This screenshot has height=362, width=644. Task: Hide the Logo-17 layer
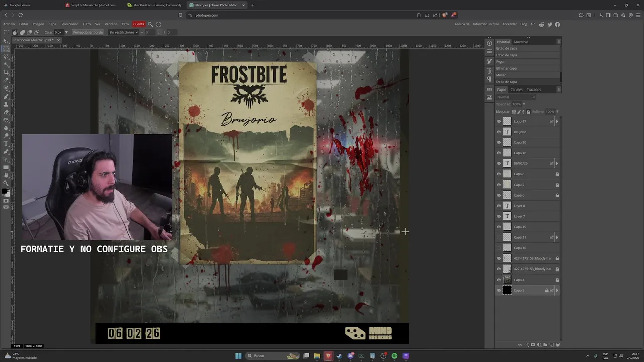tap(499, 121)
